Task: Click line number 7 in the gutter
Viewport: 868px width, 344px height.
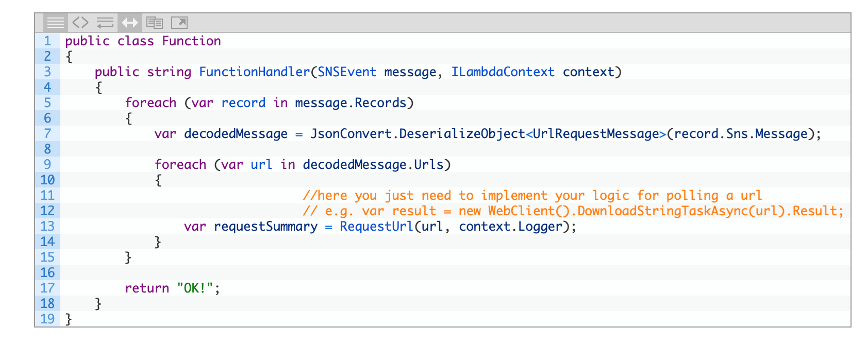Action: pyautogui.click(x=47, y=134)
